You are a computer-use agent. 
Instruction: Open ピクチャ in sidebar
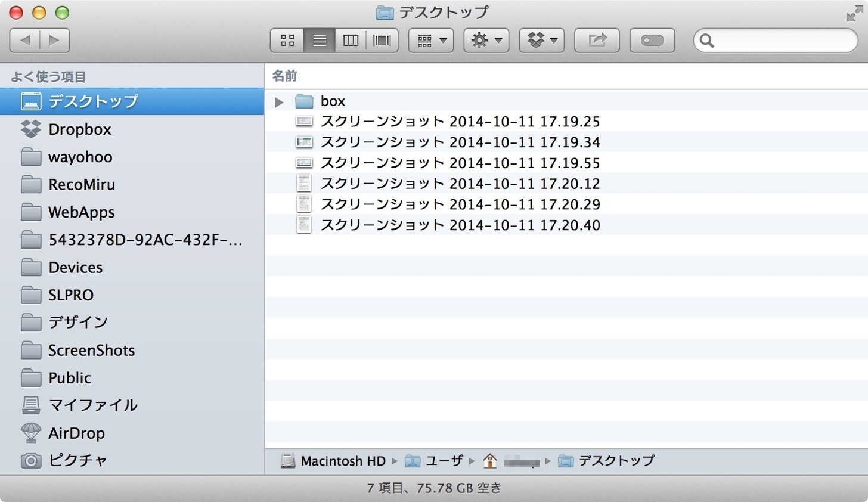(132, 460)
